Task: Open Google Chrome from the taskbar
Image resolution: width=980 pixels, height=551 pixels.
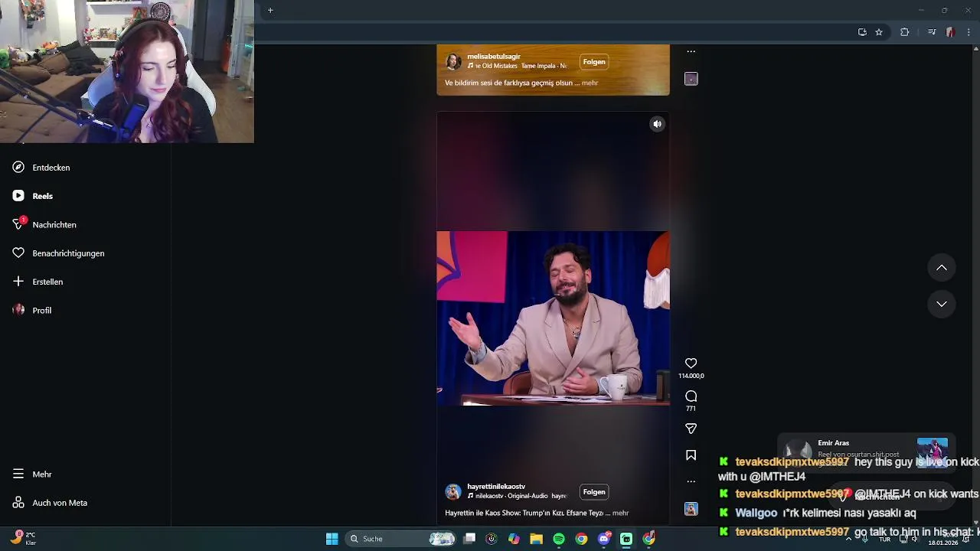Action: coord(581,539)
